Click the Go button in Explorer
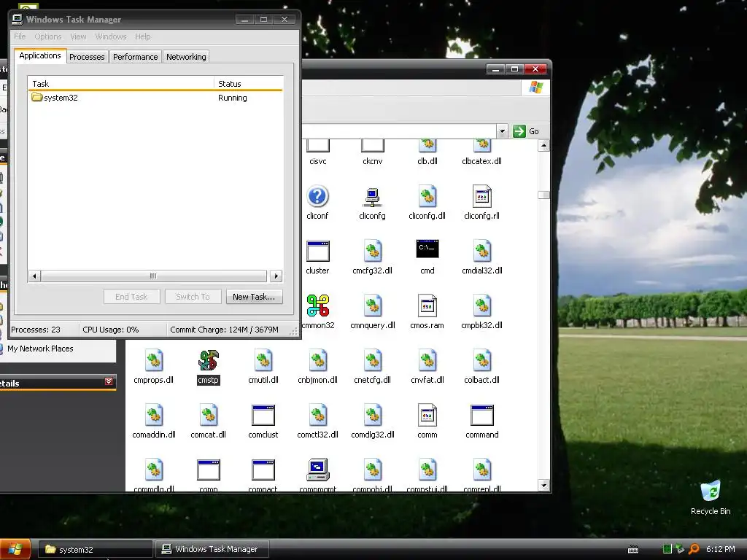Image resolution: width=747 pixels, height=560 pixels. [x=526, y=131]
